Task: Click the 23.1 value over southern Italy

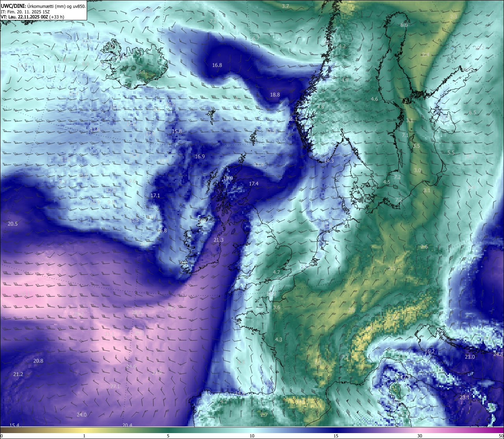Action: [465, 397]
